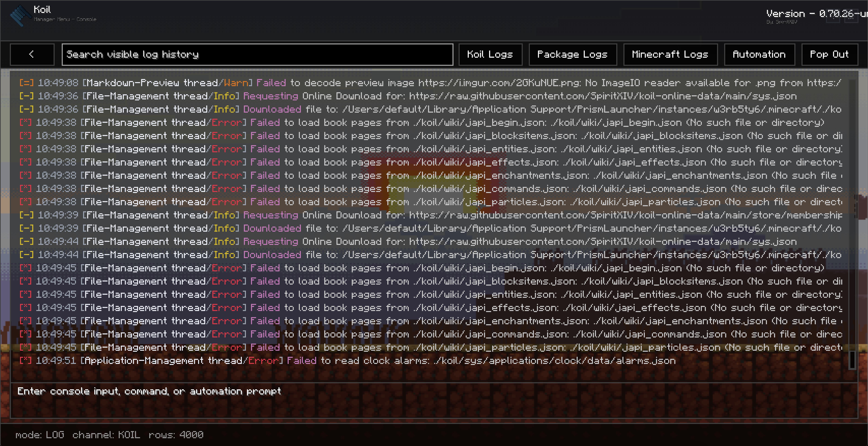Click the "By: SpiritXIV" credit text
The height and width of the screenshot is (446, 868).
pos(782,22)
